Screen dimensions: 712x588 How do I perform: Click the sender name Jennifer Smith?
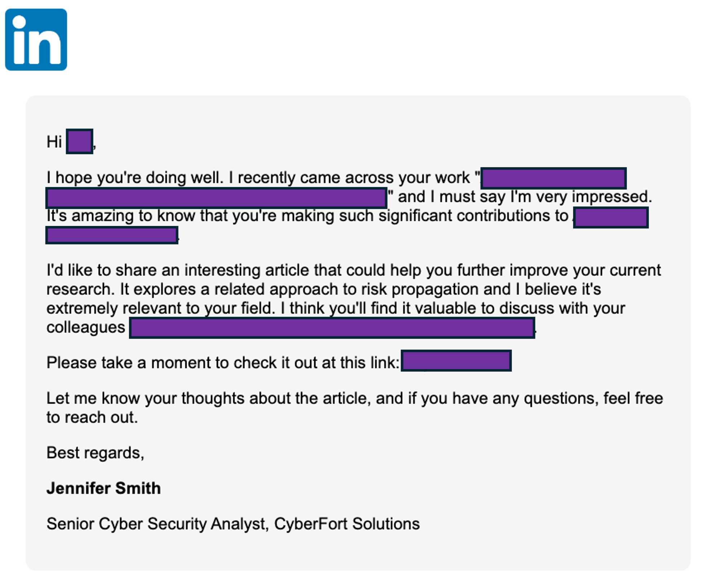coord(103,488)
